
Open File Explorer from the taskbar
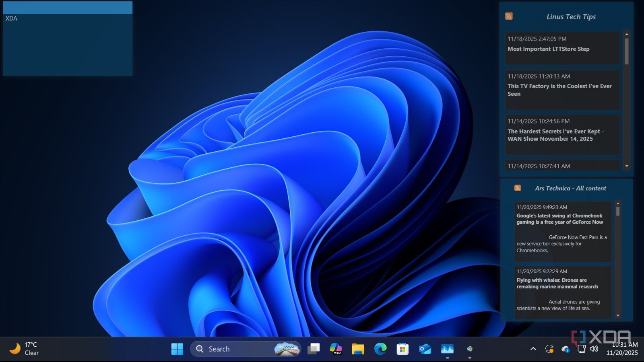(x=358, y=349)
